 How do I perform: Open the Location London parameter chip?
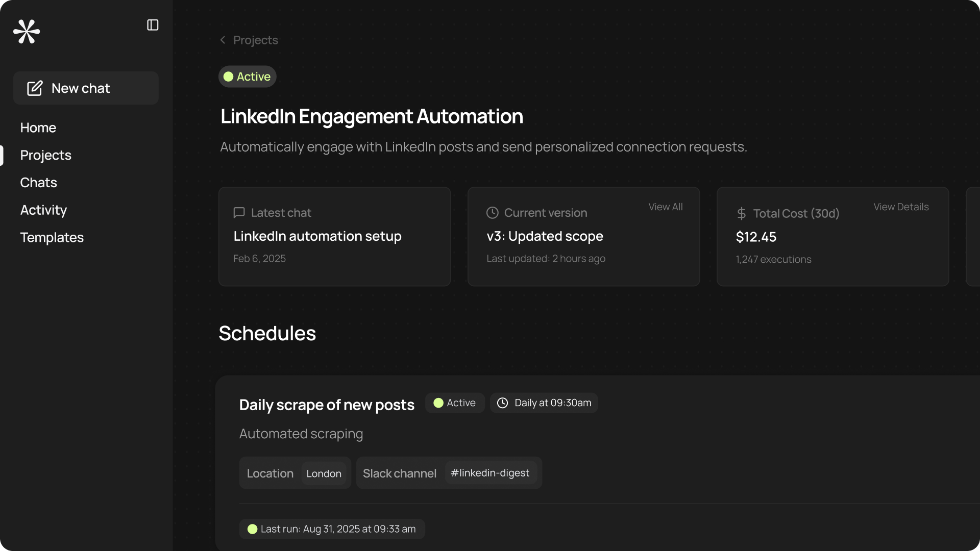click(x=324, y=473)
